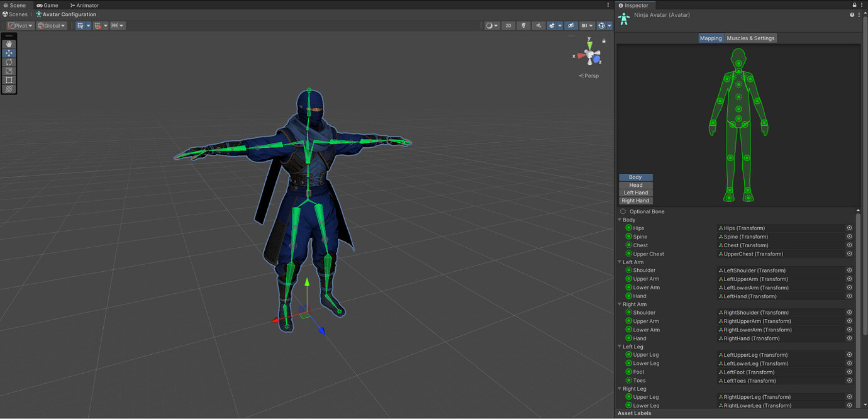Screen dimensions: 868x419
Task: Click the object picker icon next to Hips
Action: 849,228
